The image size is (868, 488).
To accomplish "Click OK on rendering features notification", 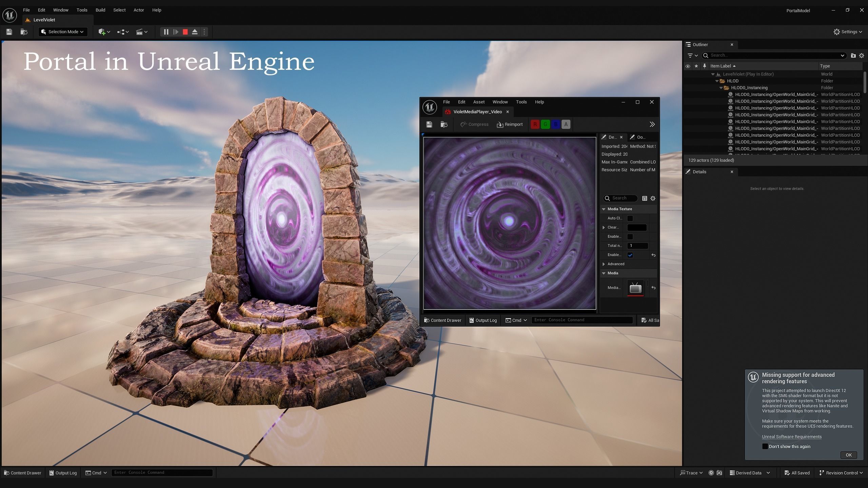I will 848,455.
